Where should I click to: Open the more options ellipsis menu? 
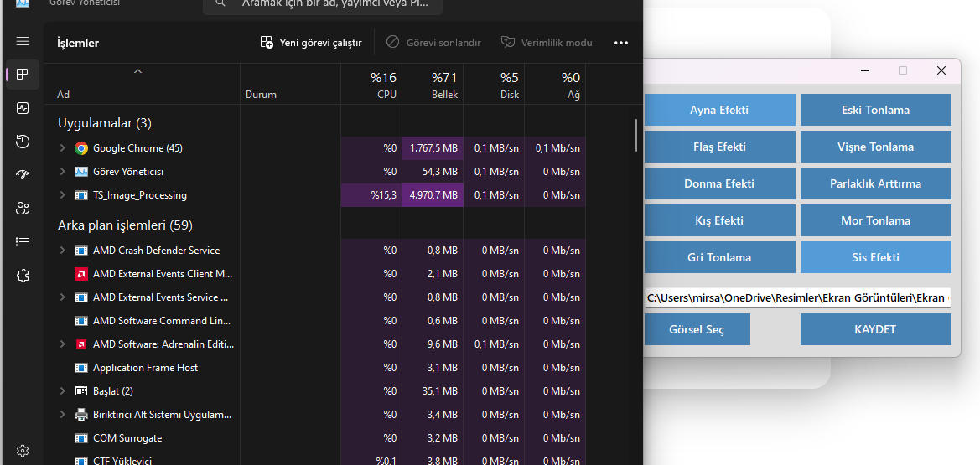[620, 43]
